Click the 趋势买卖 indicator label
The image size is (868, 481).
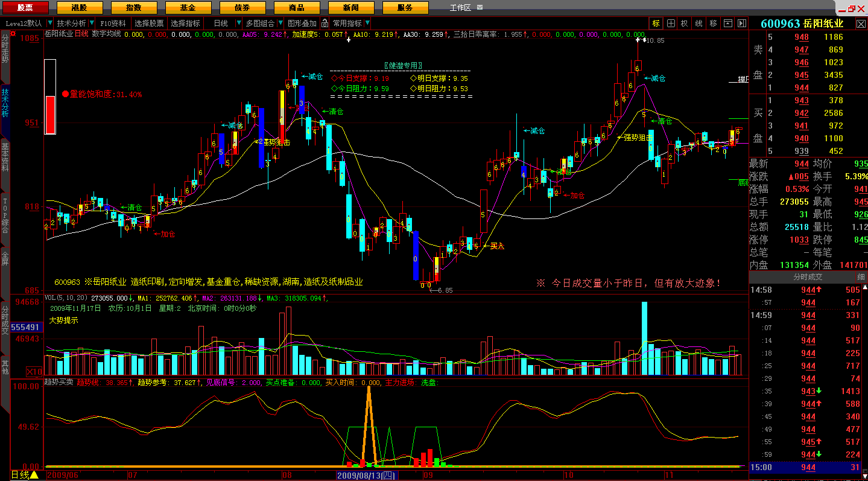pos(59,383)
